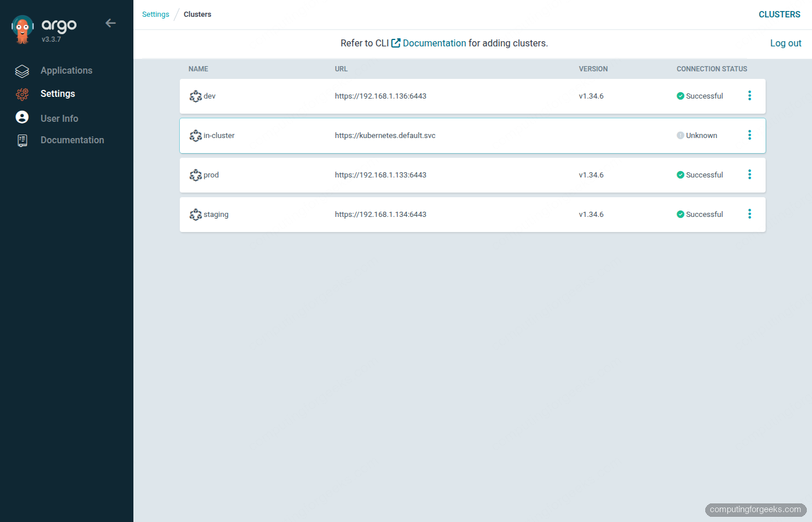Open the kebab menu for the staging cluster
Screen dimensions: 812x522
(x=749, y=213)
